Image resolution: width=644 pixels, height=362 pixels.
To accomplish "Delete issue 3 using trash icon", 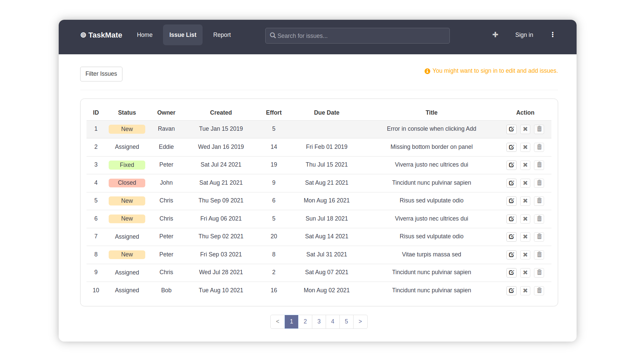I will click(539, 165).
